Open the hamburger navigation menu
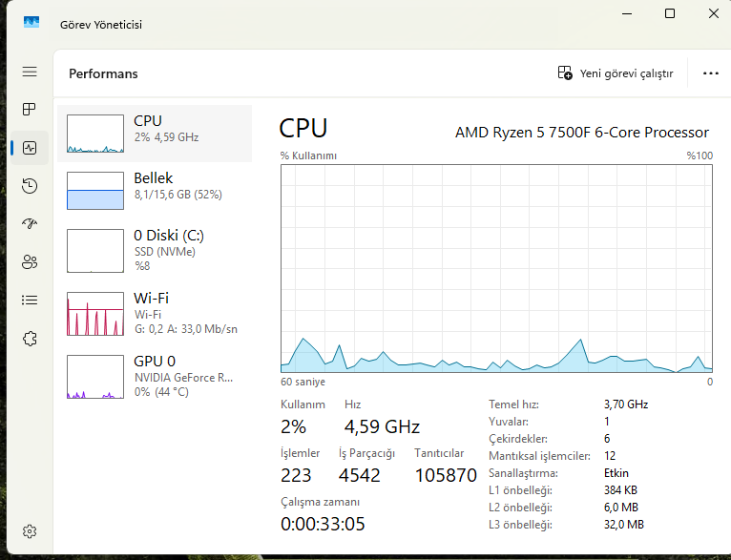 (x=30, y=72)
